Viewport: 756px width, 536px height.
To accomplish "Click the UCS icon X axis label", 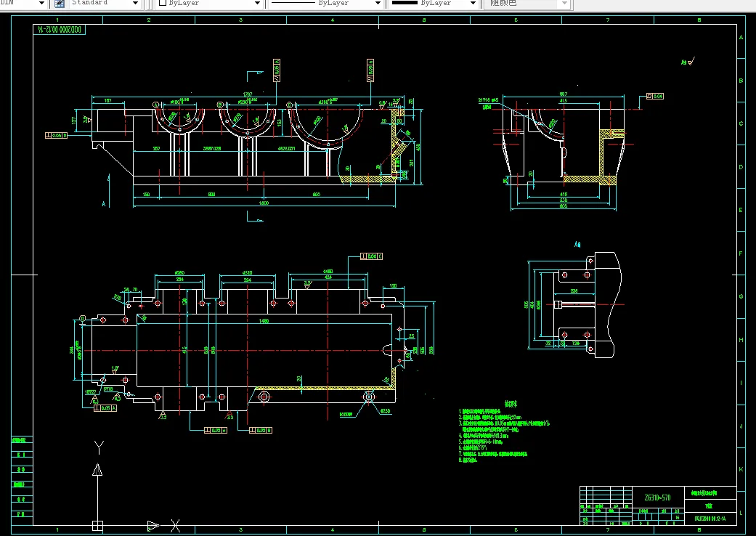I will (176, 526).
